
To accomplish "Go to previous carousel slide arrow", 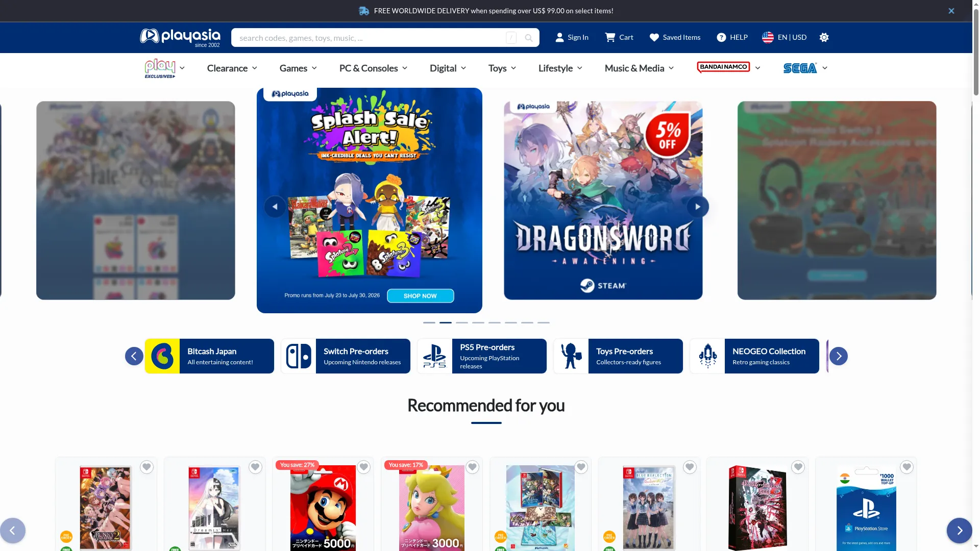I will pos(275,207).
